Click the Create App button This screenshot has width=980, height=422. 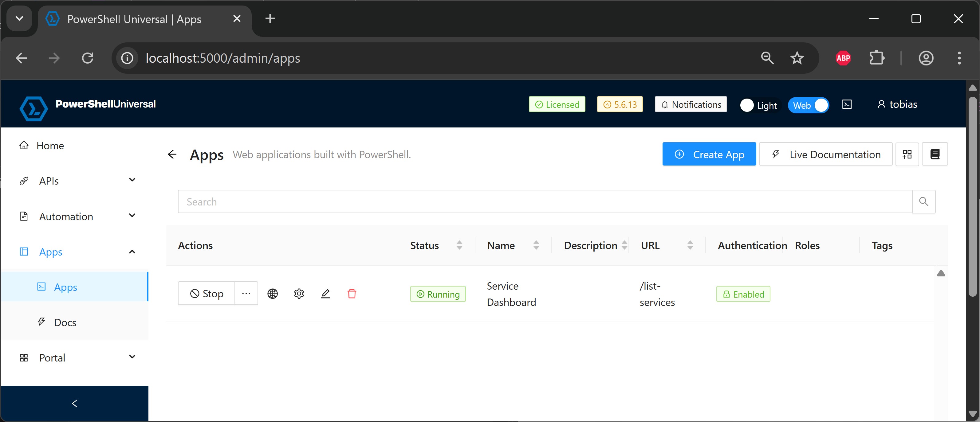pos(709,154)
